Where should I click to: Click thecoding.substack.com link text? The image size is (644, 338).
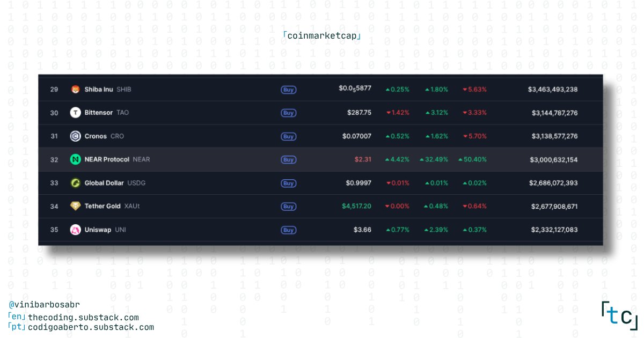tap(83, 318)
